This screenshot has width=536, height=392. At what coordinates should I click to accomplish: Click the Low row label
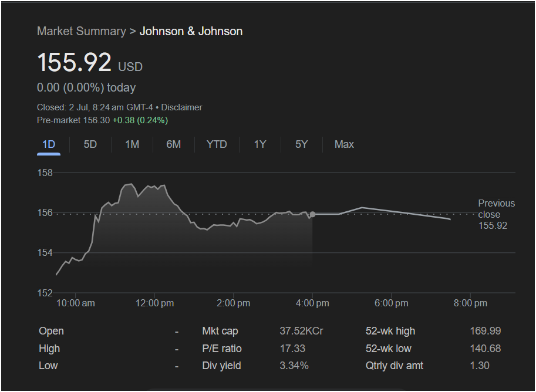tap(48, 366)
